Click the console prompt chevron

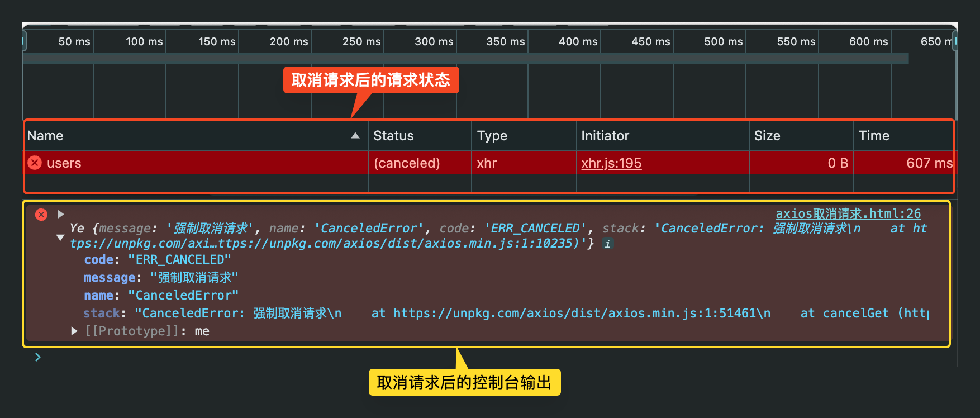(38, 357)
